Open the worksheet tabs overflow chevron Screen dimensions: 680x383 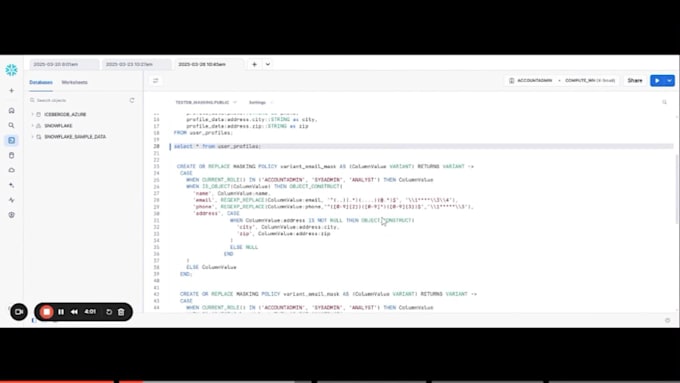(268, 64)
